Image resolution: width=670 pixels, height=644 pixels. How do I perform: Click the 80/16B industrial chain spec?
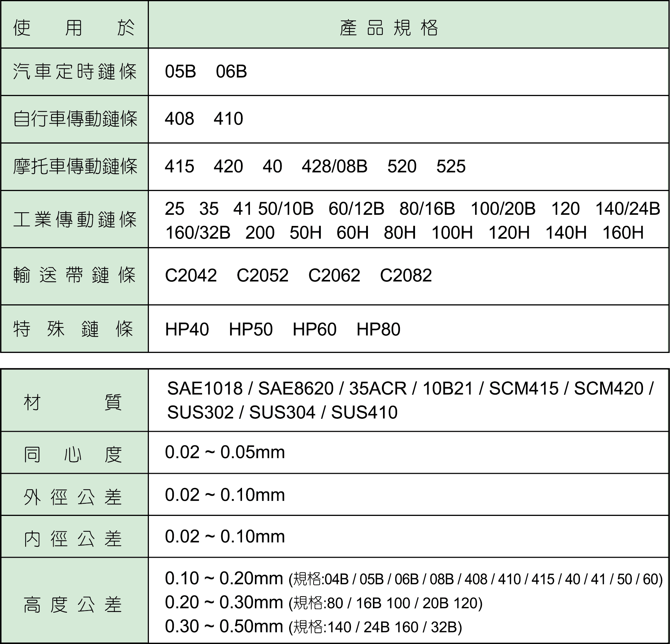click(427, 209)
